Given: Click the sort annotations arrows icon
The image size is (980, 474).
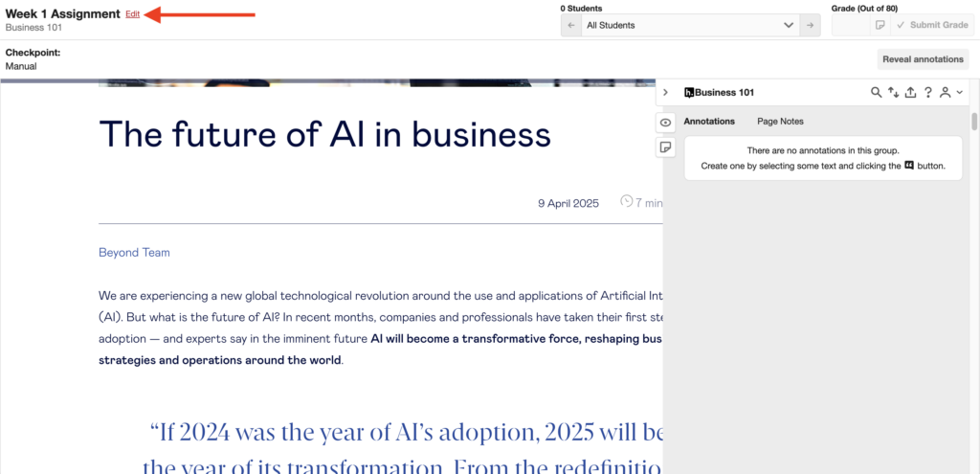Looking at the screenshot, I should (x=893, y=93).
